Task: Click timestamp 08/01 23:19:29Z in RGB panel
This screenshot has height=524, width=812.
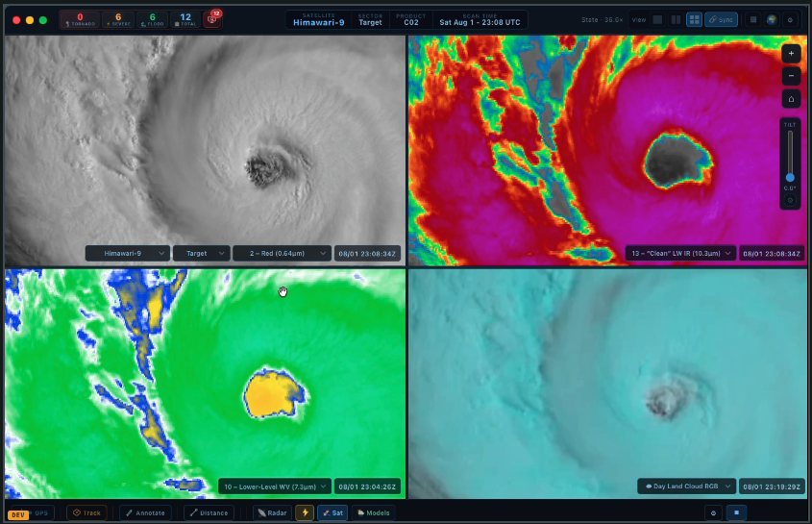Action: [772, 487]
